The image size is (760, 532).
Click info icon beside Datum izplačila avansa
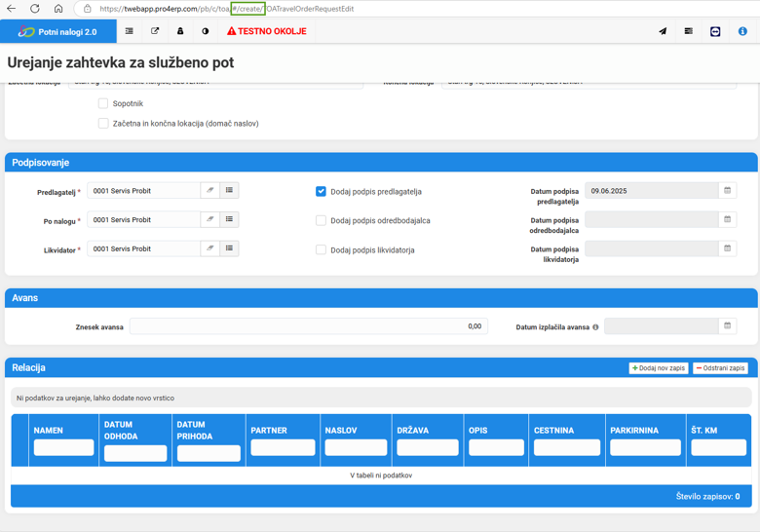coord(595,327)
